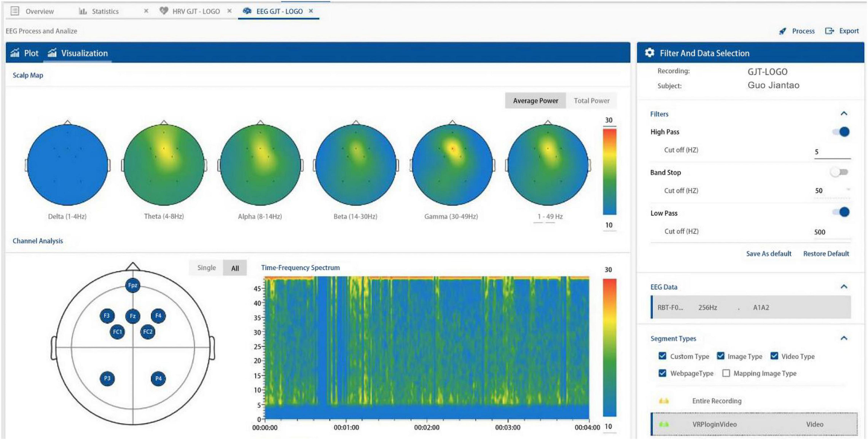Click the Process button
Screen dimensions: 868x440
(797, 31)
